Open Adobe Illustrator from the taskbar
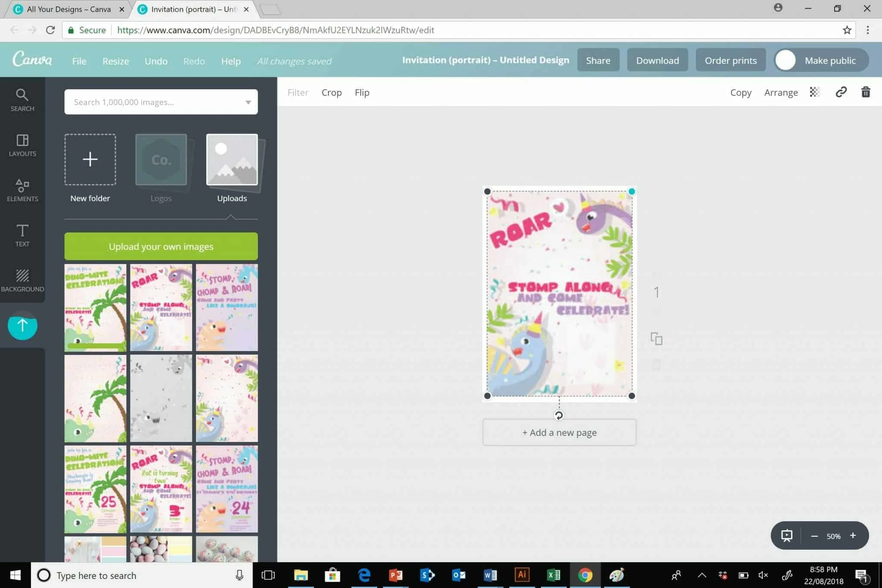Screen dimensions: 882x588 point(522,575)
